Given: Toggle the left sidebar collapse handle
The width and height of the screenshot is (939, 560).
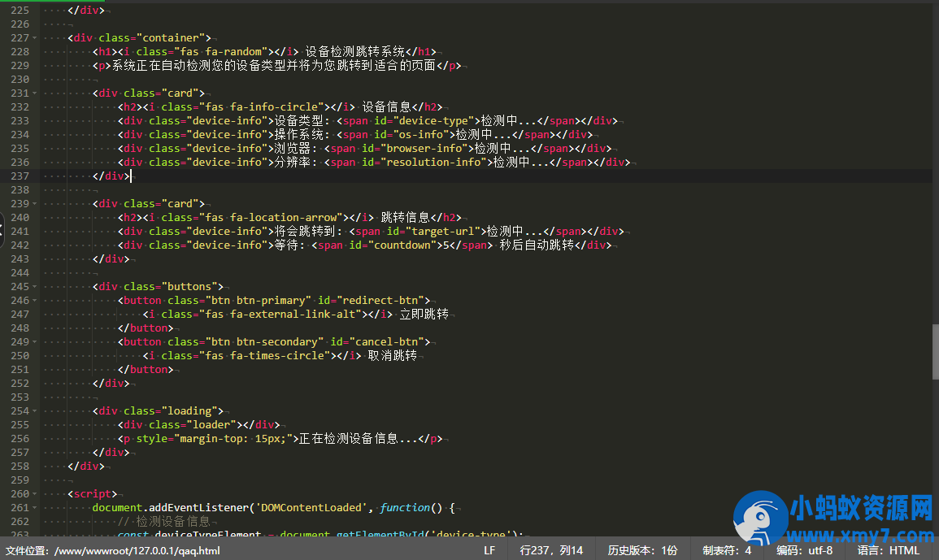Looking at the screenshot, I should pyautogui.click(x=2, y=230).
